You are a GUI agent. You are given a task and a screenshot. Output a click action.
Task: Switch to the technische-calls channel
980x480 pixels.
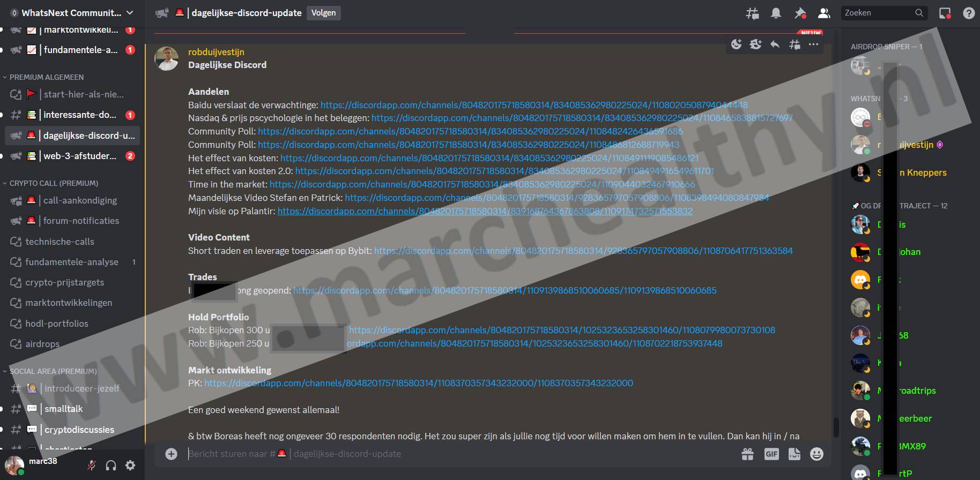click(60, 242)
